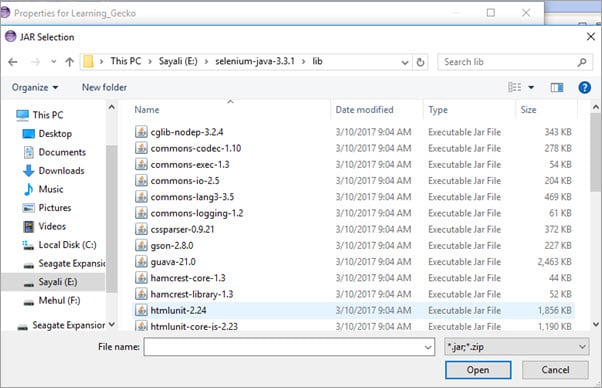Open the view options dropdown arrow

tap(531, 88)
